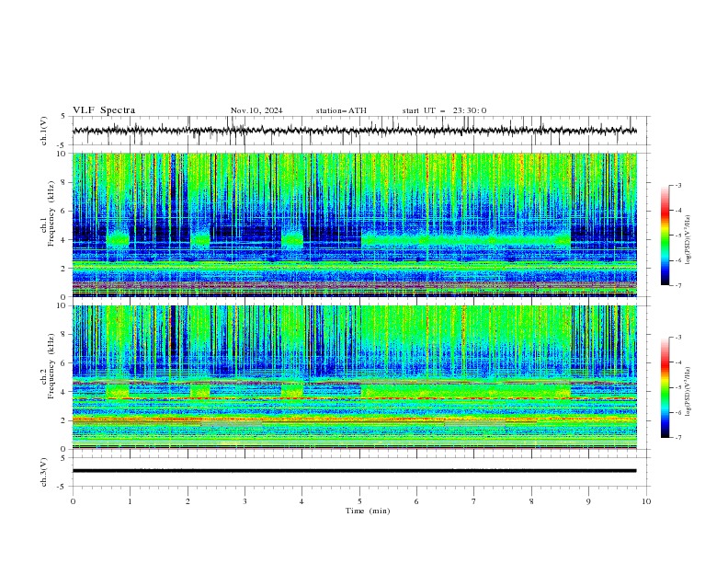Click the "-7" tick on ch.1 colorbar
The width and height of the screenshot is (728, 563).
pyautogui.click(x=677, y=285)
